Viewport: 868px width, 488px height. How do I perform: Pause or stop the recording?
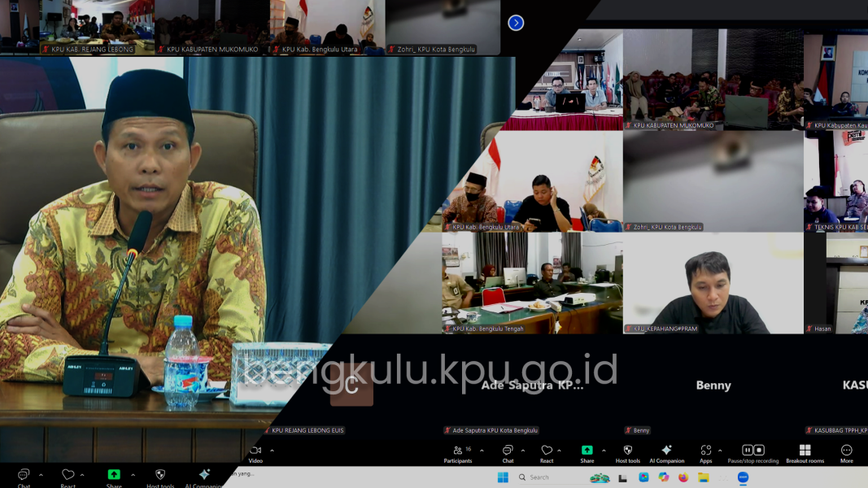click(752, 453)
